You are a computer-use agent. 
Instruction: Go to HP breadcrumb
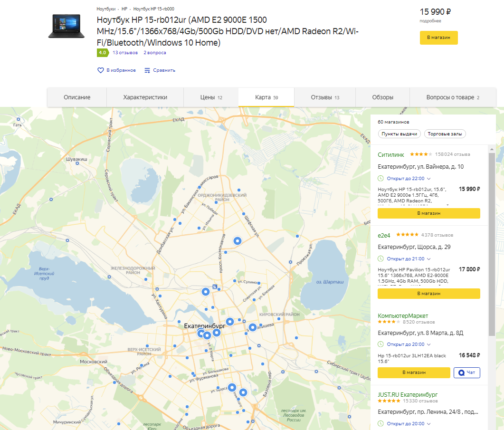(x=124, y=9)
